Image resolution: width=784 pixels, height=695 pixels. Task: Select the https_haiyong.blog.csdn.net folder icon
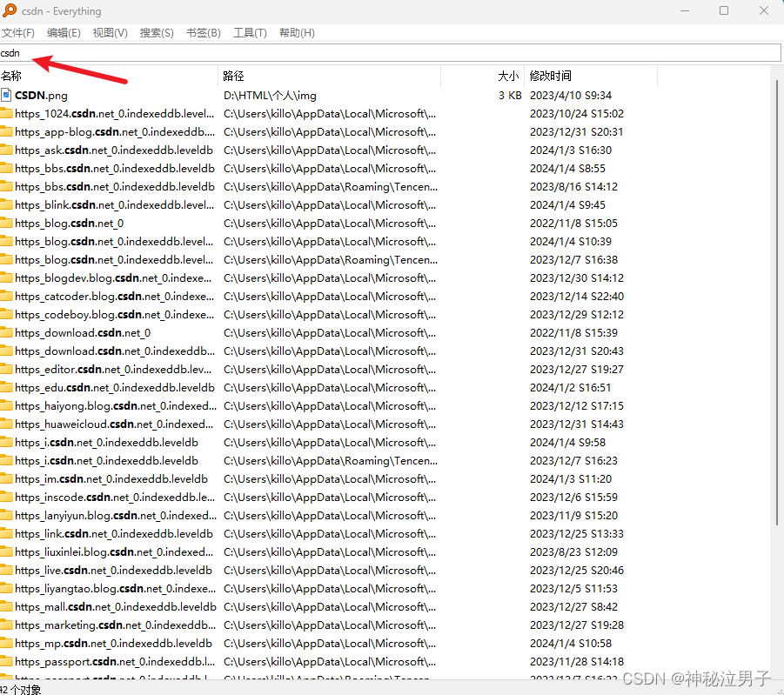(x=6, y=405)
